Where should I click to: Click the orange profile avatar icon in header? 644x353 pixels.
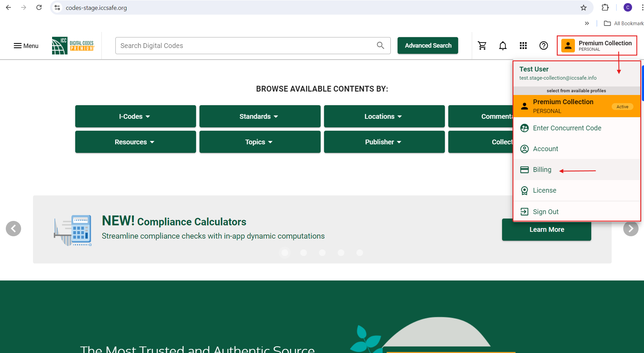pyautogui.click(x=568, y=46)
